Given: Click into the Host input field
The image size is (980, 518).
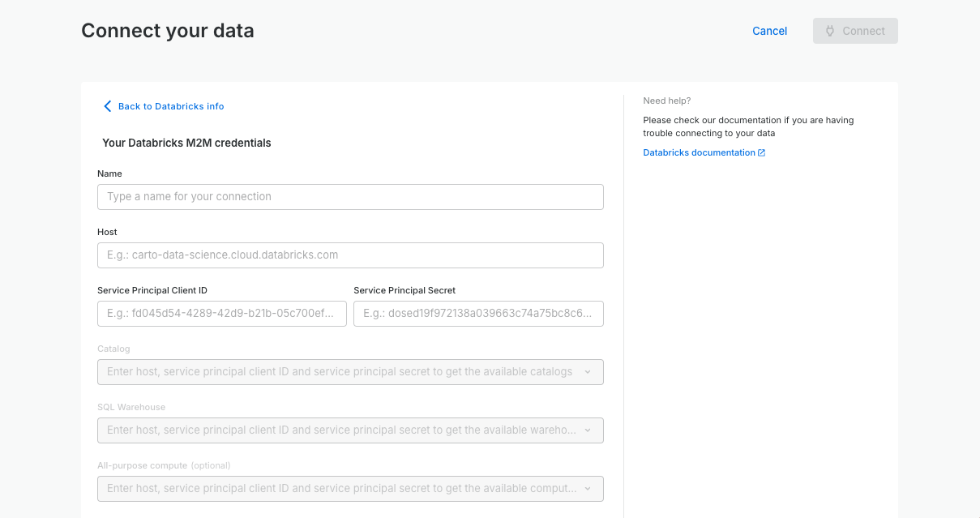Looking at the screenshot, I should point(350,255).
